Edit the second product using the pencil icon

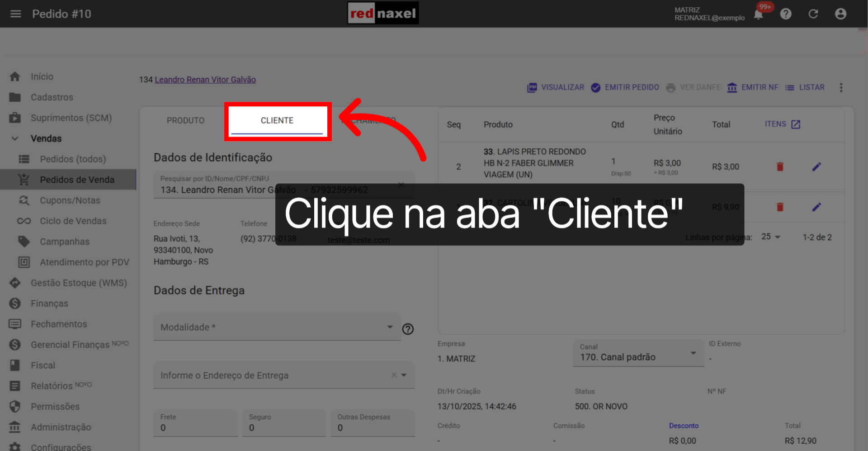817,207
